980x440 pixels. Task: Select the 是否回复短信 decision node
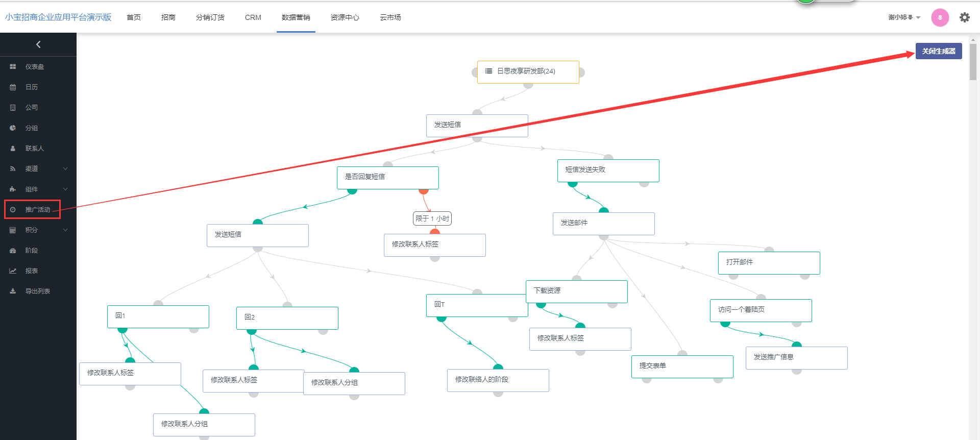pyautogui.click(x=387, y=177)
